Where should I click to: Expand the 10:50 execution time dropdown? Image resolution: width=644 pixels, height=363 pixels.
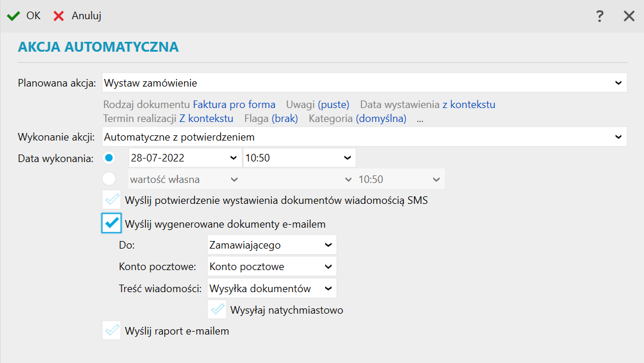pos(347,158)
